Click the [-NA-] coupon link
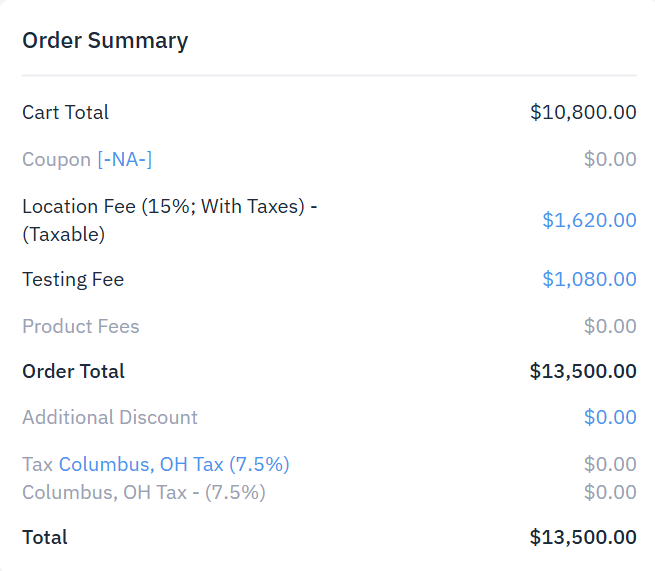The height and width of the screenshot is (571, 655). coord(124,159)
